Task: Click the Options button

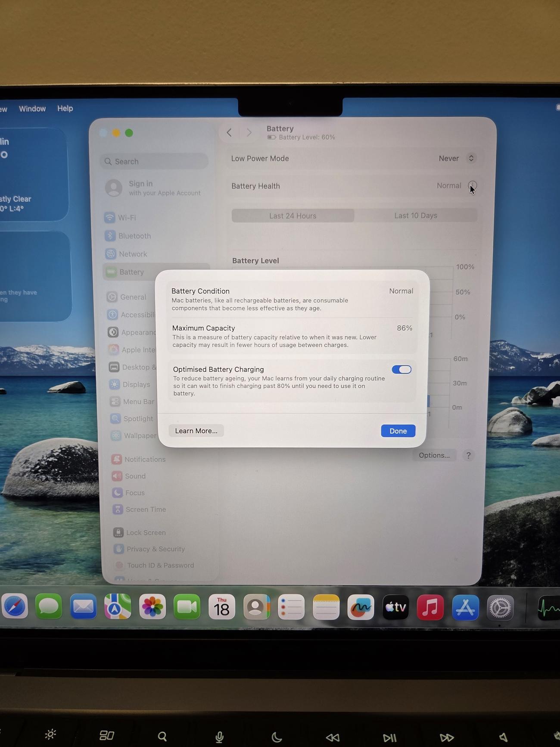Action: [434, 455]
